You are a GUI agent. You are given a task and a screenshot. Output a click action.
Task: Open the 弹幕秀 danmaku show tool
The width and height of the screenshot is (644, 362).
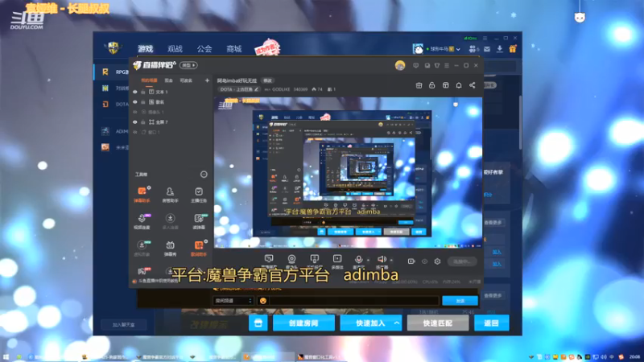[170, 248]
